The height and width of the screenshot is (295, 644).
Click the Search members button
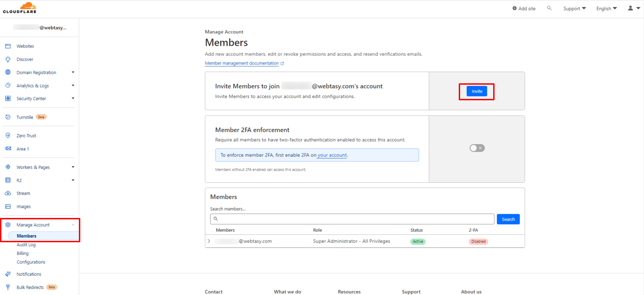pos(508,219)
